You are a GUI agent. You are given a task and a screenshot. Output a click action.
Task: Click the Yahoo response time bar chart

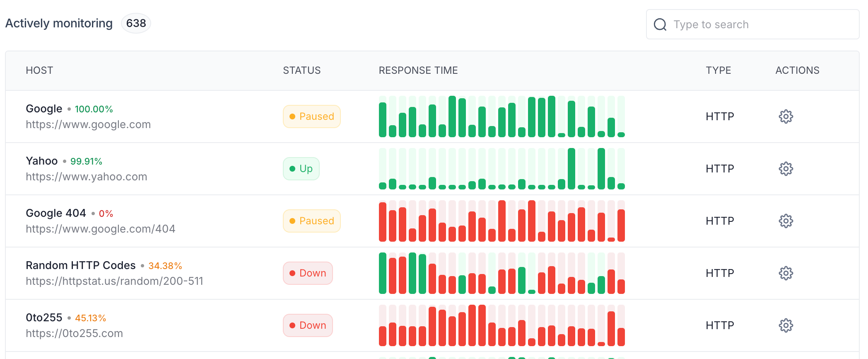502,169
